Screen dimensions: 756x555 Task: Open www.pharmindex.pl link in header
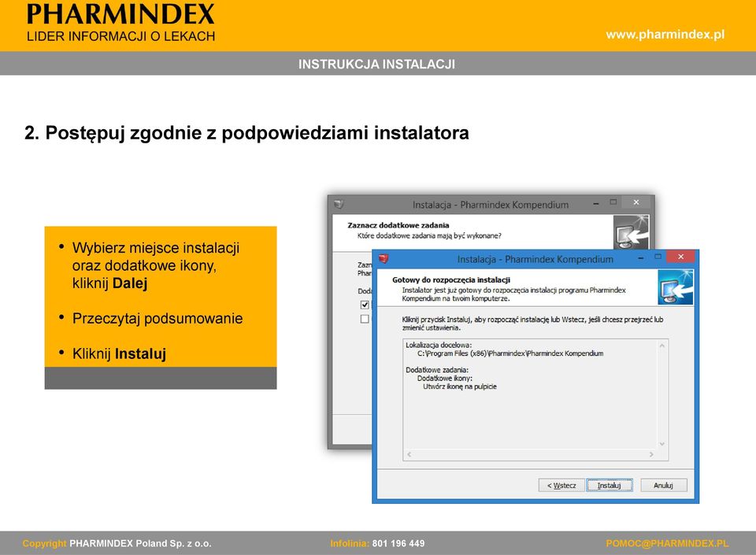[x=665, y=35]
